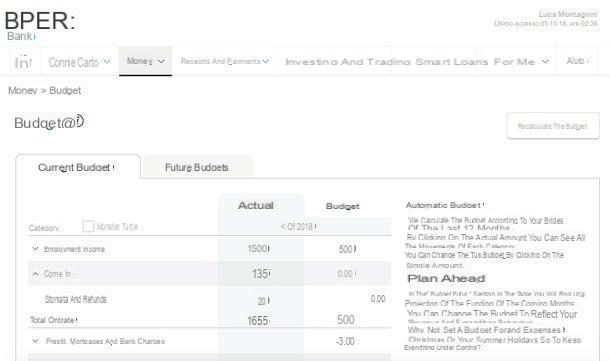The width and height of the screenshot is (610, 361).
Task: Open the Money dropdown menu
Action: pyautogui.click(x=145, y=61)
